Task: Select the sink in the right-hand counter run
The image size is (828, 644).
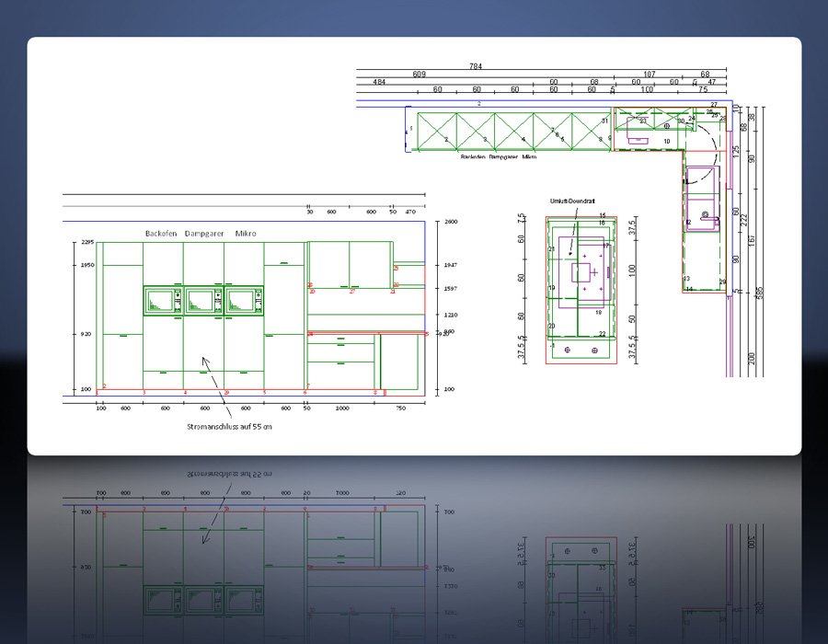Action: click(x=702, y=199)
